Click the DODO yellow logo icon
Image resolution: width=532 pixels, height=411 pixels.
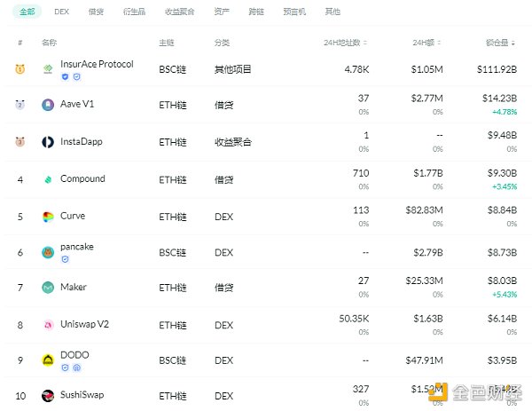click(x=48, y=360)
